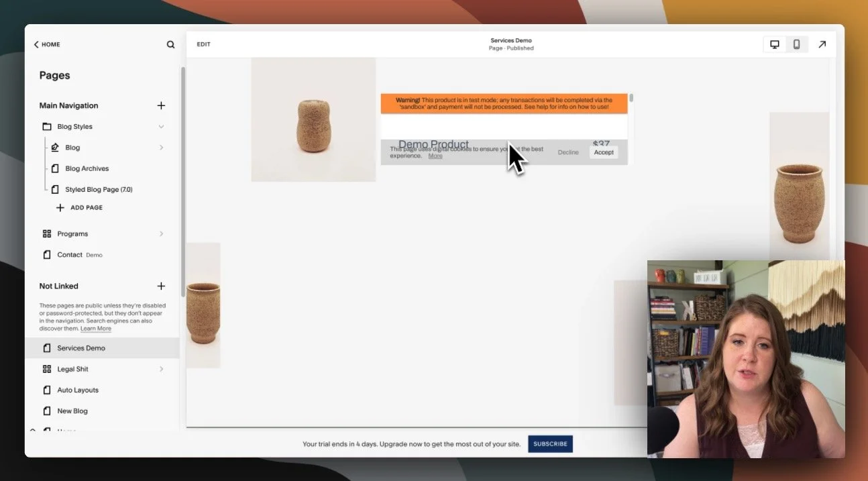Open Legal Shit collection
The image size is (868, 481).
72,369
